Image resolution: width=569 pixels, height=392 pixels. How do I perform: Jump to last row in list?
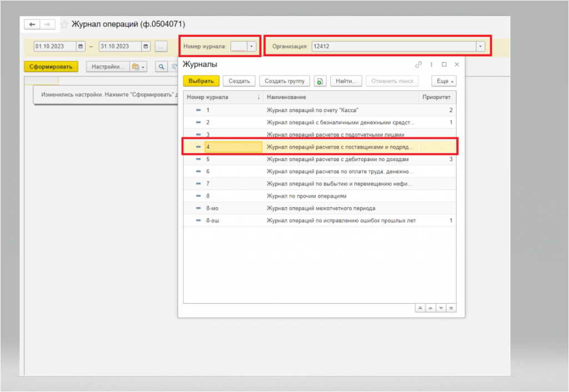(451, 308)
